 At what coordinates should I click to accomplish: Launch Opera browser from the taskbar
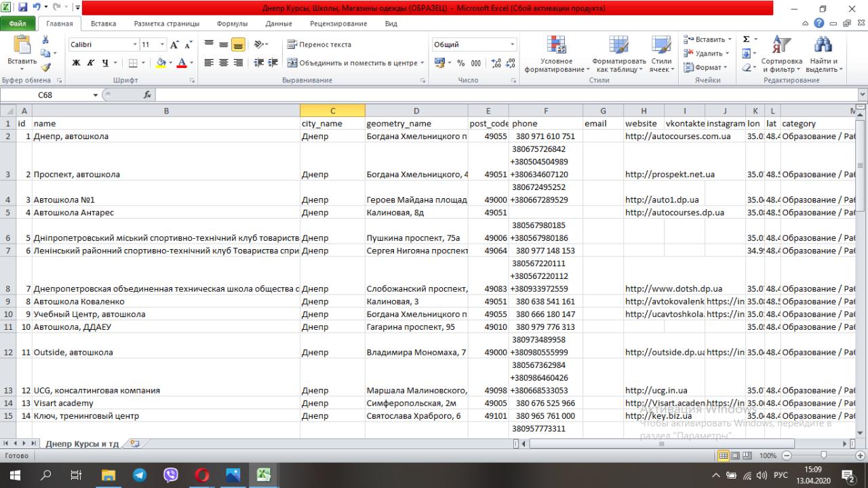coord(202,475)
